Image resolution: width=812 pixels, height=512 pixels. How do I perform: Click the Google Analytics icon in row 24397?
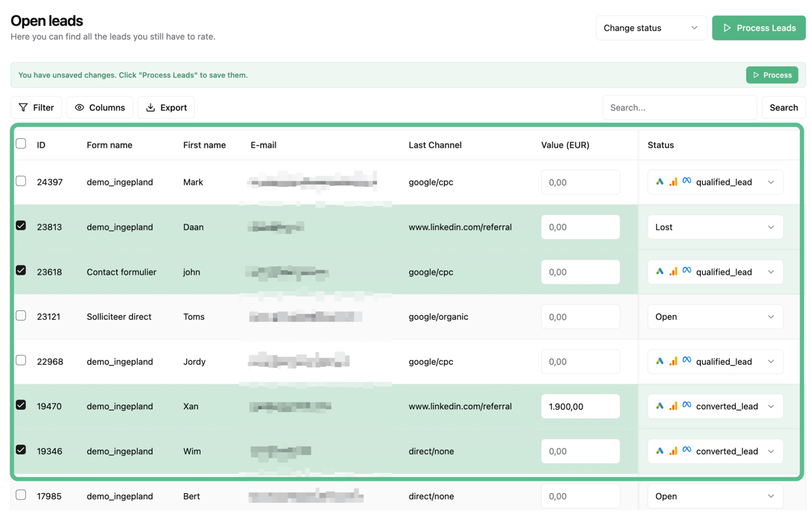click(673, 182)
